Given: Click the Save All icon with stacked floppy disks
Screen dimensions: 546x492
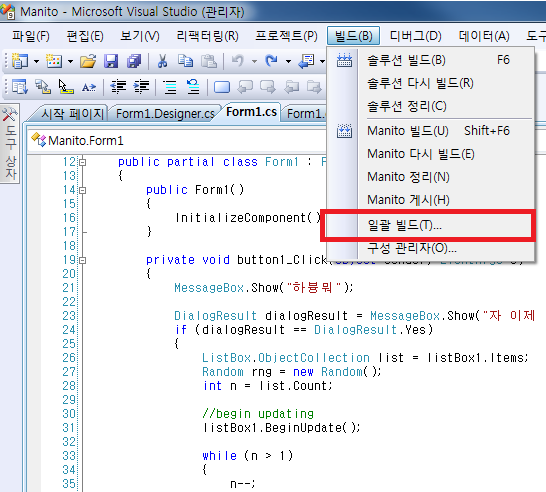Looking at the screenshot, I should (x=134, y=61).
